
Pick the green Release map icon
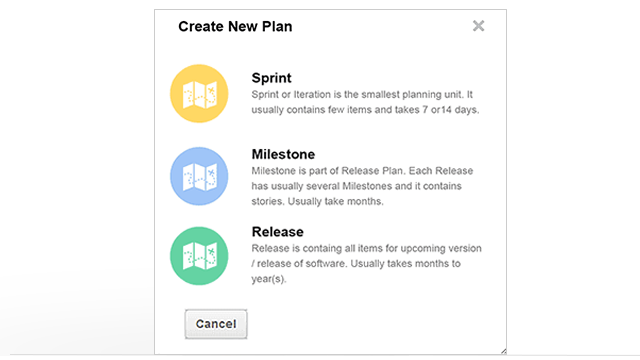tap(199, 256)
